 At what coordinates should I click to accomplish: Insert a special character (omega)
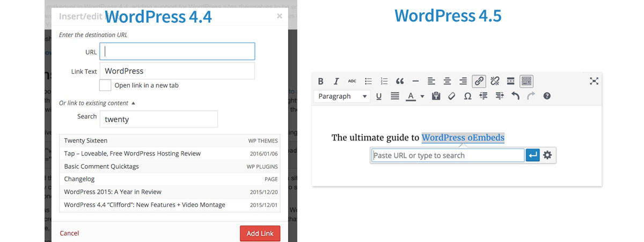pos(467,96)
